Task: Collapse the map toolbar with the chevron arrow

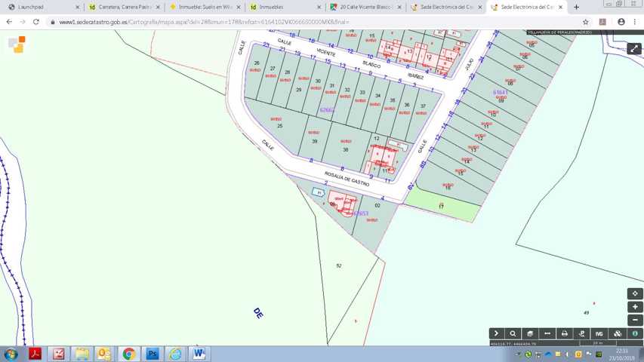Action: click(x=496, y=333)
